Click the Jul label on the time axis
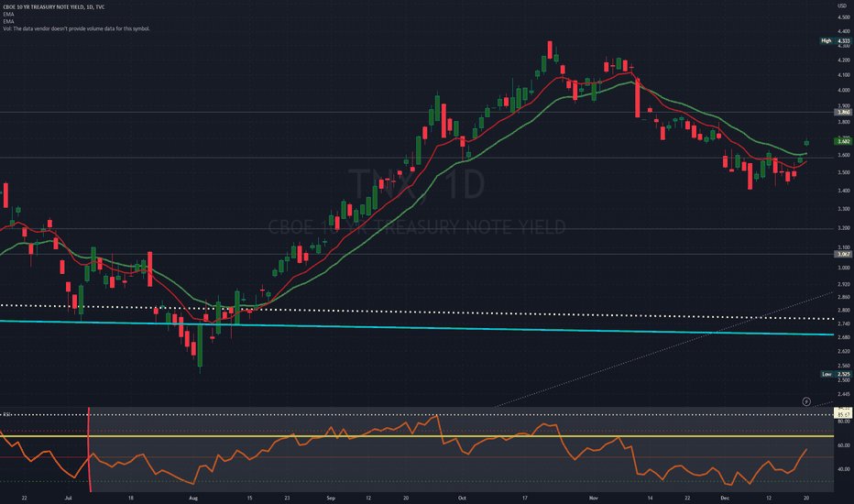The height and width of the screenshot is (504, 854). click(68, 498)
